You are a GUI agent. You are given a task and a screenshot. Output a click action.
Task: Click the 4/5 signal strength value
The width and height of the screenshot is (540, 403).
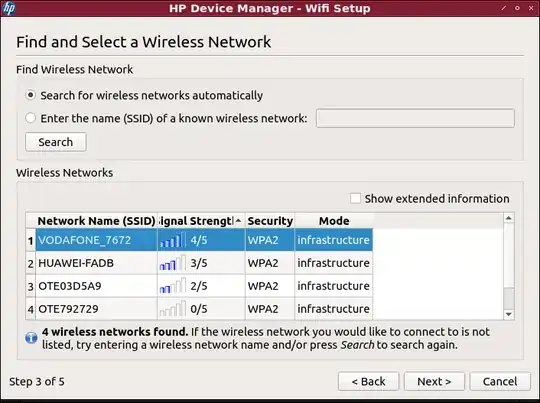click(199, 240)
